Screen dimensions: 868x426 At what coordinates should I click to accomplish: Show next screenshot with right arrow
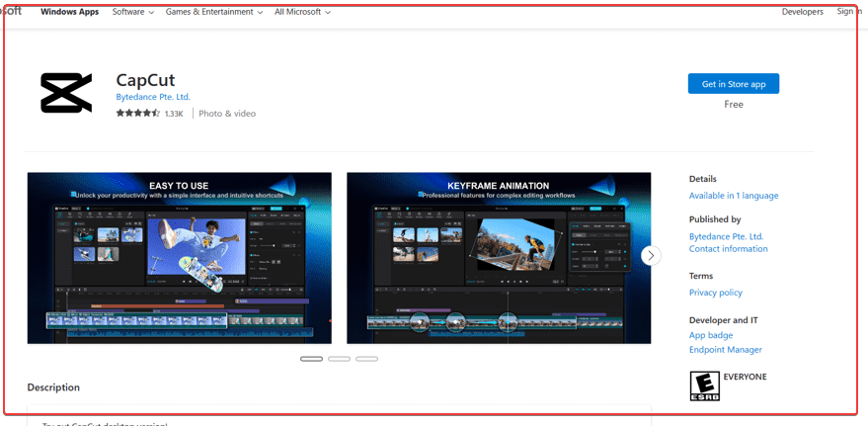[651, 255]
